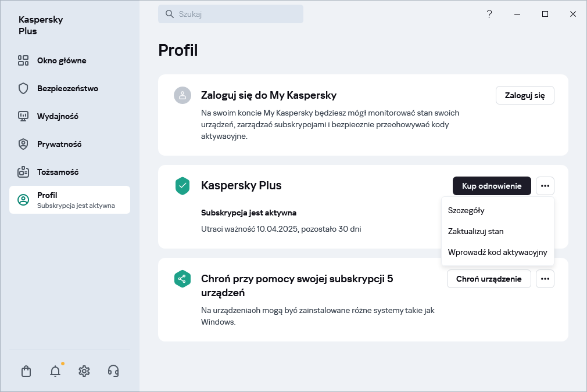Image resolution: width=587 pixels, height=392 pixels.
Task: Choose Zaktualizuj stan in the menu
Action: [x=475, y=231]
